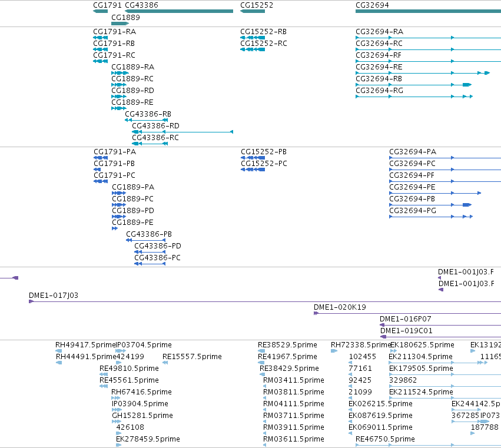Select protein CG15252-PB

click(x=264, y=152)
